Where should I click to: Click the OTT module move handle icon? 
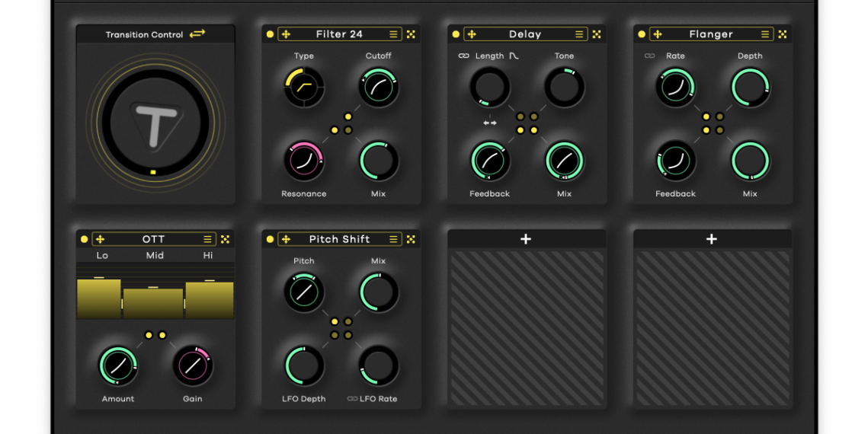coord(100,239)
